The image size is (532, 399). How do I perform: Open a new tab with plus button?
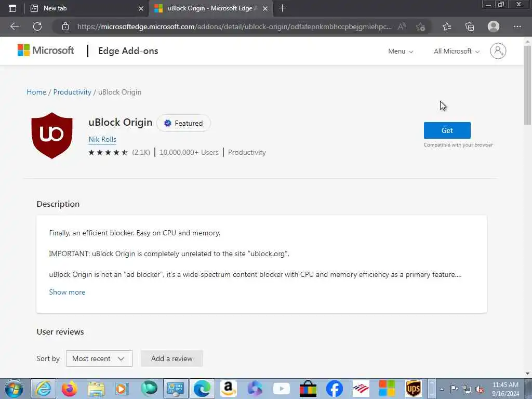(282, 8)
